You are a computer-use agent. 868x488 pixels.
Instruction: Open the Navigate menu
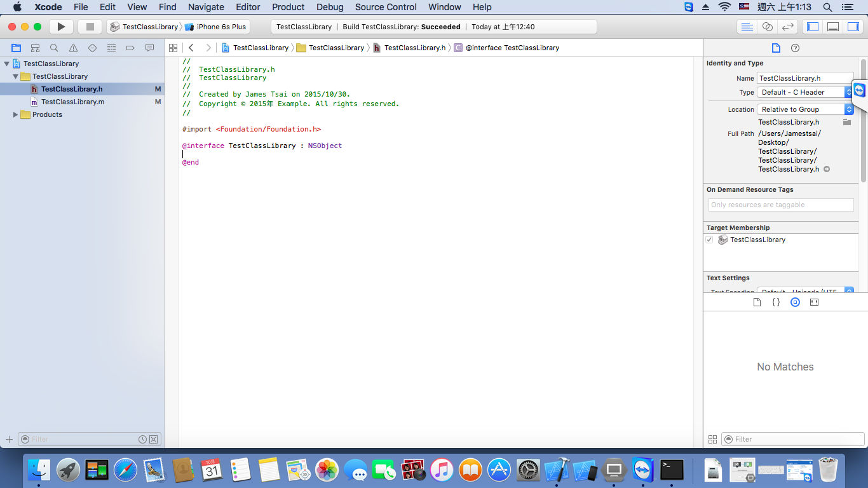pyautogui.click(x=206, y=7)
